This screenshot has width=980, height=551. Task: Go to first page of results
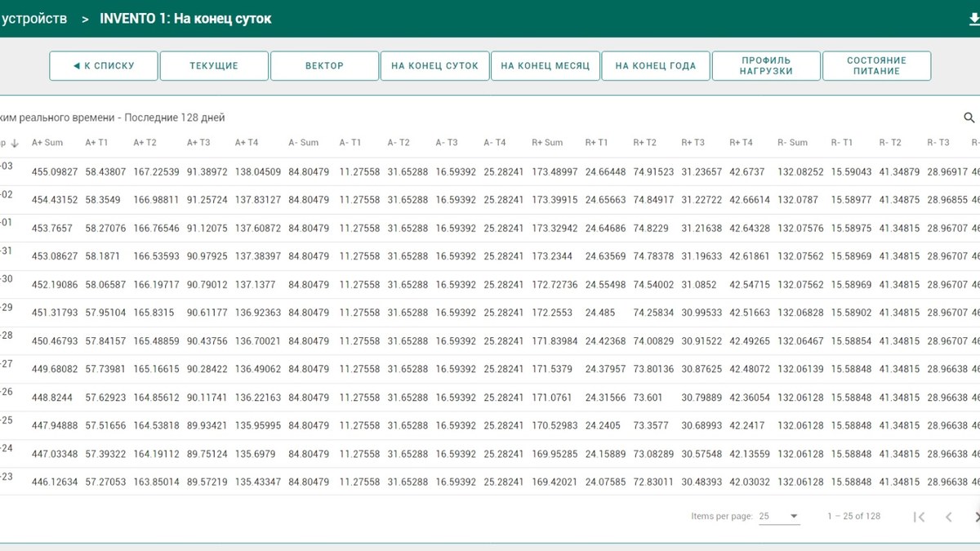point(919,517)
